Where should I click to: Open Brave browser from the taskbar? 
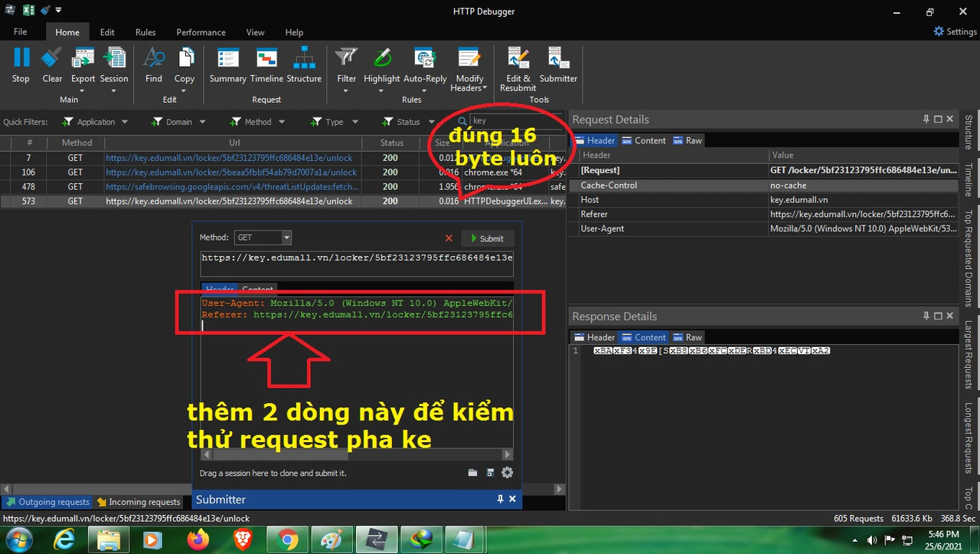click(x=243, y=539)
